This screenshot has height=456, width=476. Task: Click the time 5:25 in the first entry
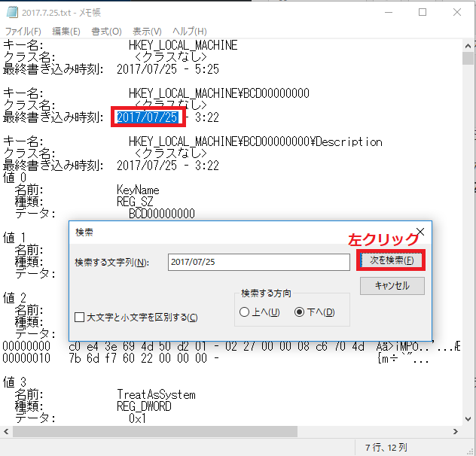(206, 69)
